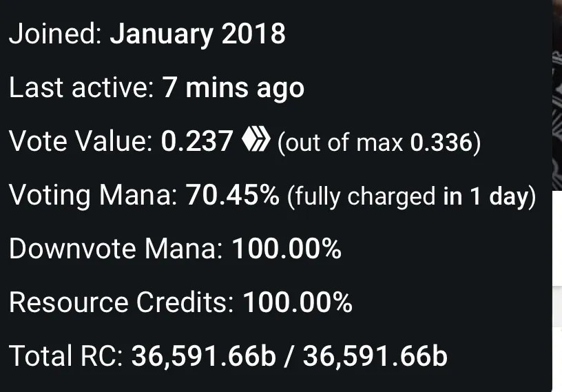Select the 0.237 vote value number
Screen dimensions: 562x392
197,142
